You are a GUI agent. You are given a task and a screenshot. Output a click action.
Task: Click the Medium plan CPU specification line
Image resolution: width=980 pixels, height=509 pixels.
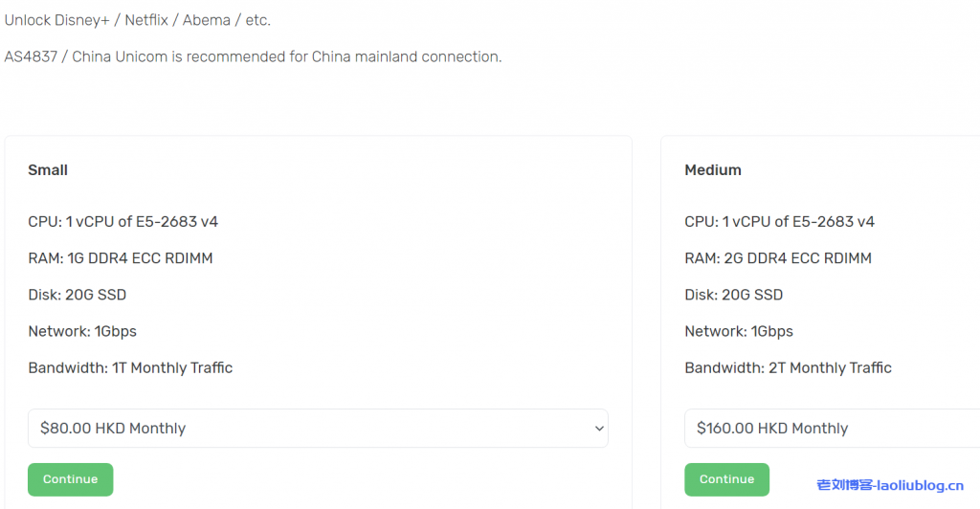780,222
